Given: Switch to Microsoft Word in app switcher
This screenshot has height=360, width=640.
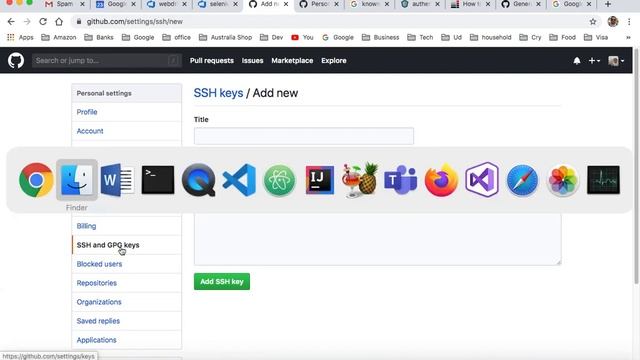Looking at the screenshot, I should click(x=117, y=180).
